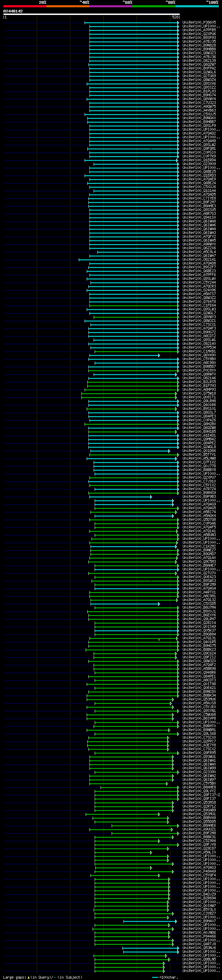Click the orange ~40% legend segment
The height and width of the screenshot is (980, 222).
point(68,6)
